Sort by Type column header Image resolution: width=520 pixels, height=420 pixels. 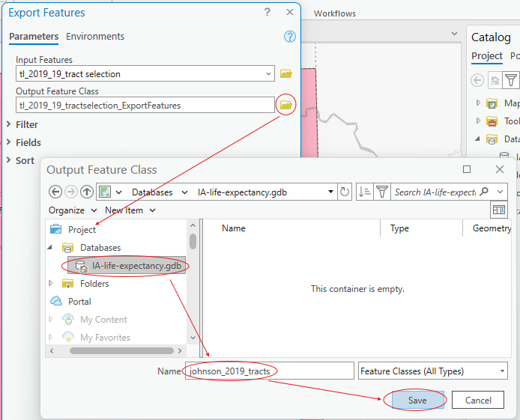click(x=399, y=228)
